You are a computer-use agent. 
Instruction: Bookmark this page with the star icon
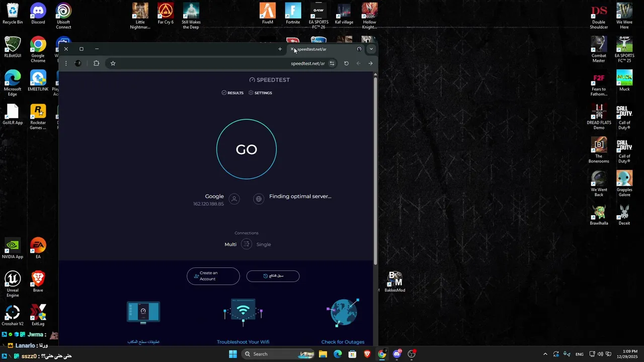113,63
